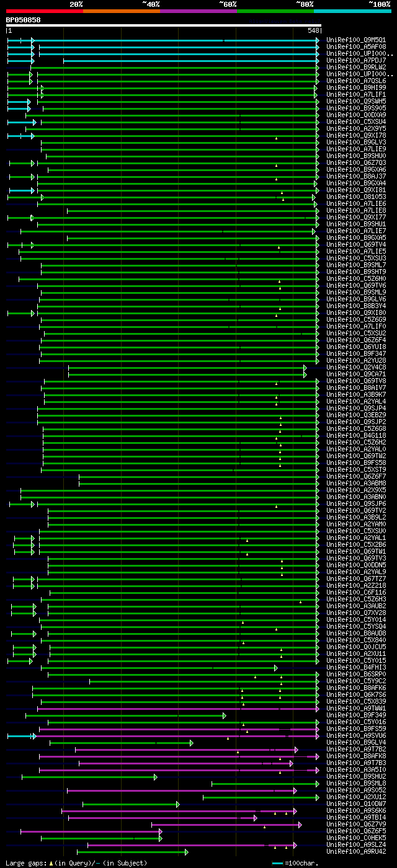The width and height of the screenshot is (397, 868).
Task: Select UniRef100_A2YAM0 label
Action: 357,524
